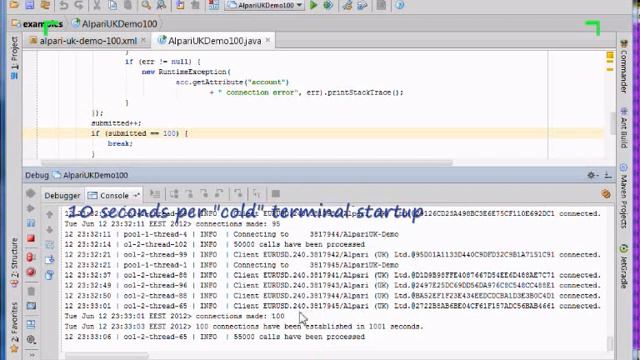Open Help with the question mark icon
Viewport: 640px width, 360px height.
pyautogui.click(x=400, y=5)
